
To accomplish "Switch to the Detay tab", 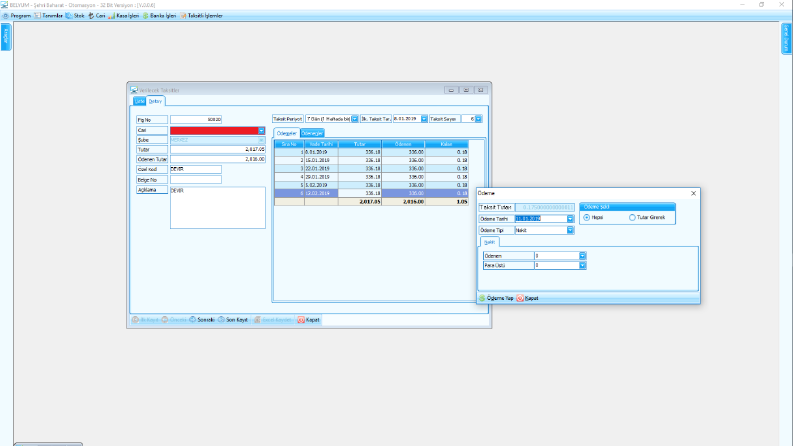I will pyautogui.click(x=155, y=101).
